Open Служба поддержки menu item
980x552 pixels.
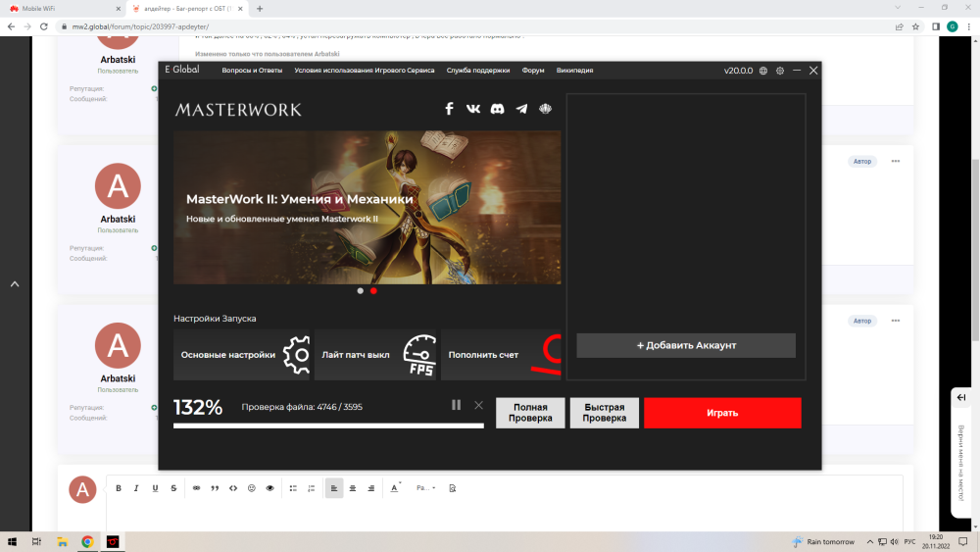click(x=478, y=71)
